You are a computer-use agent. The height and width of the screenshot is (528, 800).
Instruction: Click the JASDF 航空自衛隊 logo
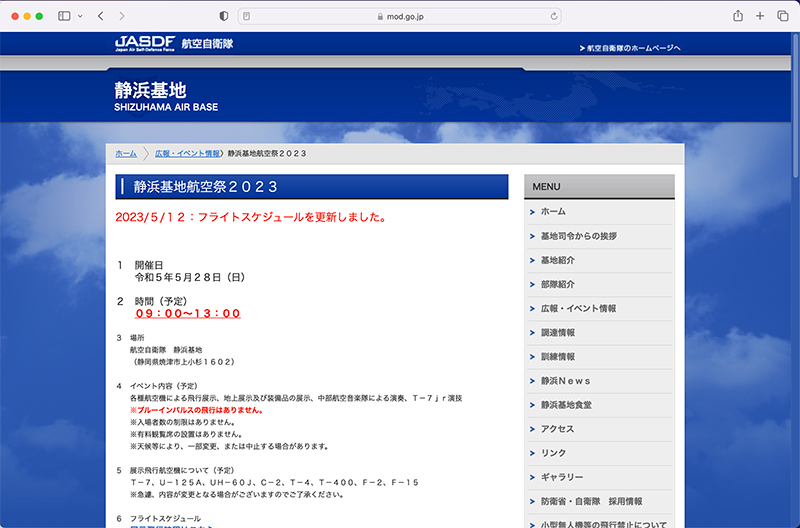(x=174, y=43)
